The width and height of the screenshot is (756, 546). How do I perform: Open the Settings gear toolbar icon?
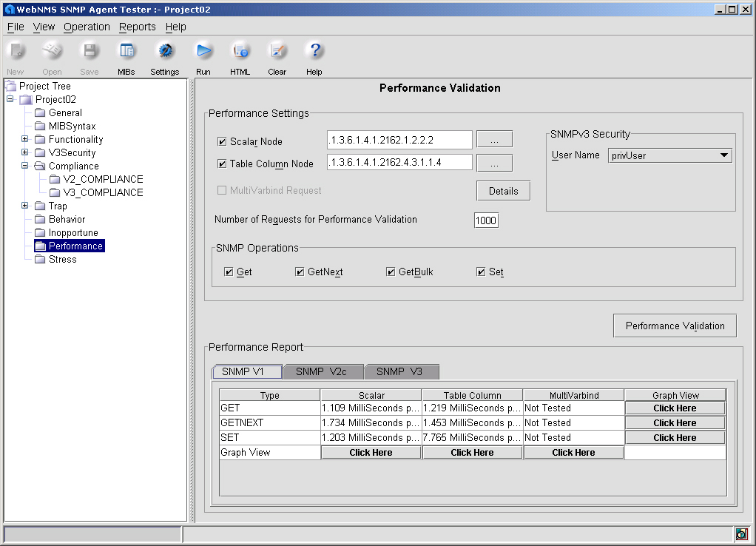[166, 50]
